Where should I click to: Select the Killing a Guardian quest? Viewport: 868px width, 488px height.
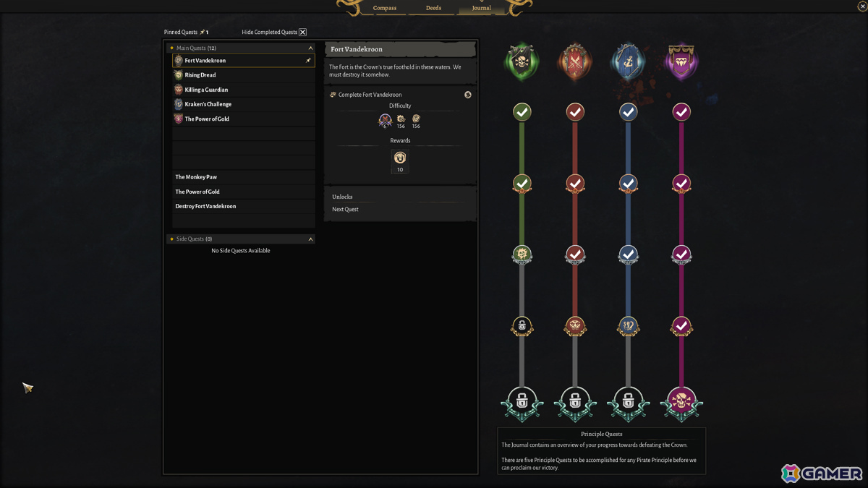tap(244, 90)
